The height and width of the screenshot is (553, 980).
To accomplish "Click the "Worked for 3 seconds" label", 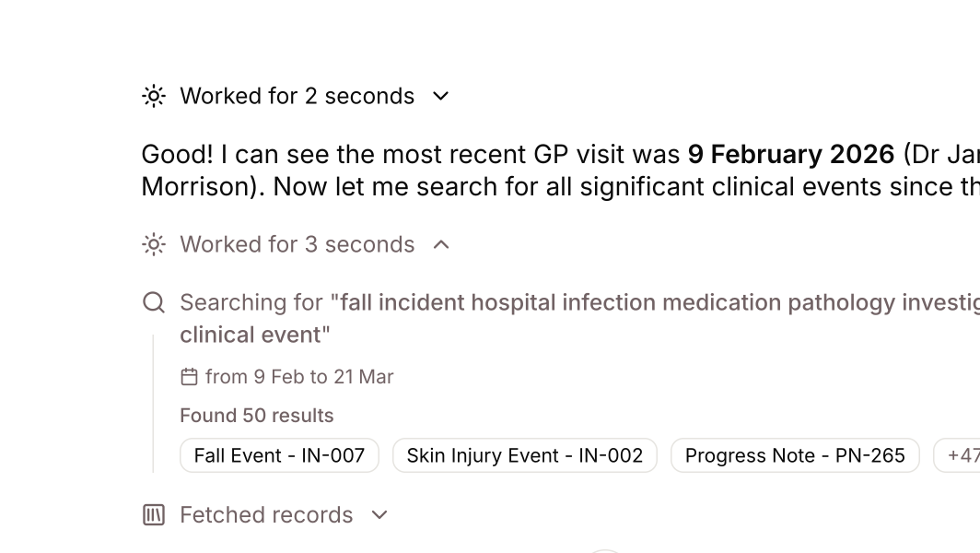I will pyautogui.click(x=297, y=244).
